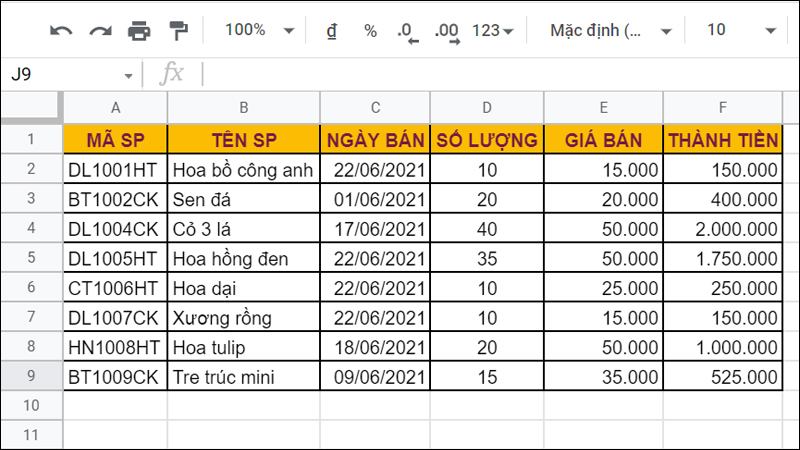This screenshot has height=450, width=800.
Task: Expand the Mặc định font dropdown
Action: click(x=611, y=31)
